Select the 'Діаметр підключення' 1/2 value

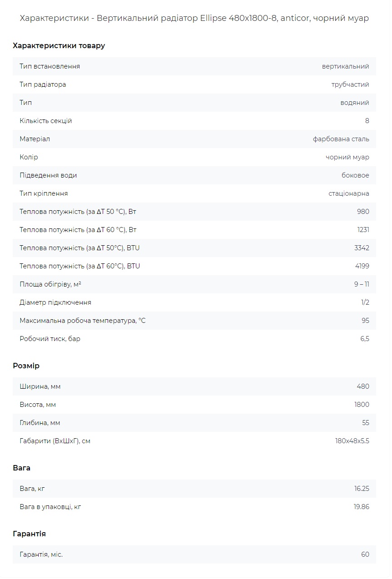[365, 302]
